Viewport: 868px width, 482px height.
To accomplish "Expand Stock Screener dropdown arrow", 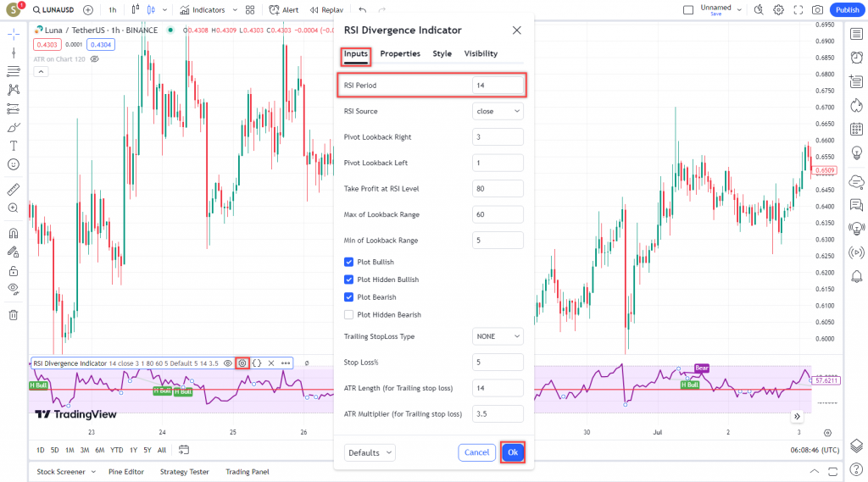I will (93, 472).
